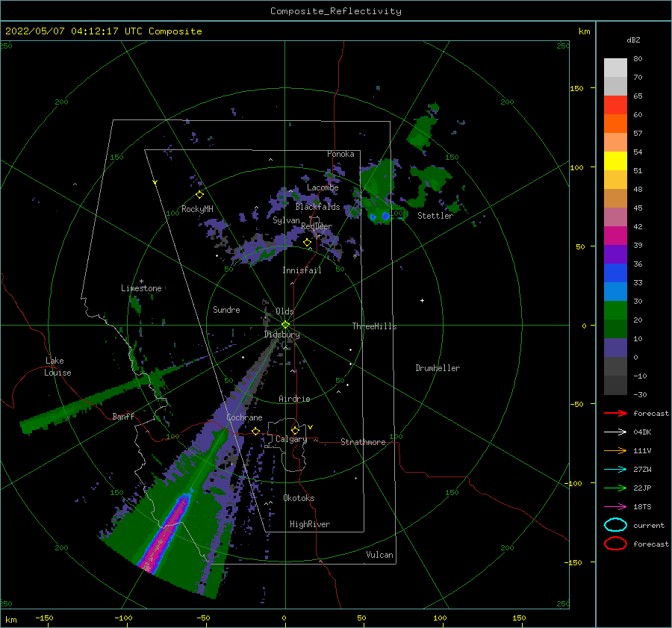
Task: Click the yellow diamond marker below RedDeer
Action: coord(307,243)
